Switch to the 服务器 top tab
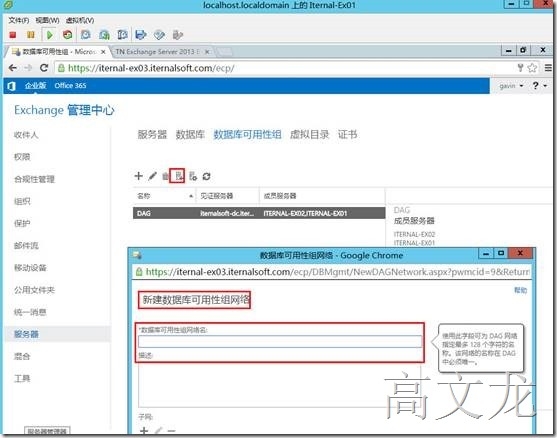This screenshot has width=557, height=438. [152, 135]
